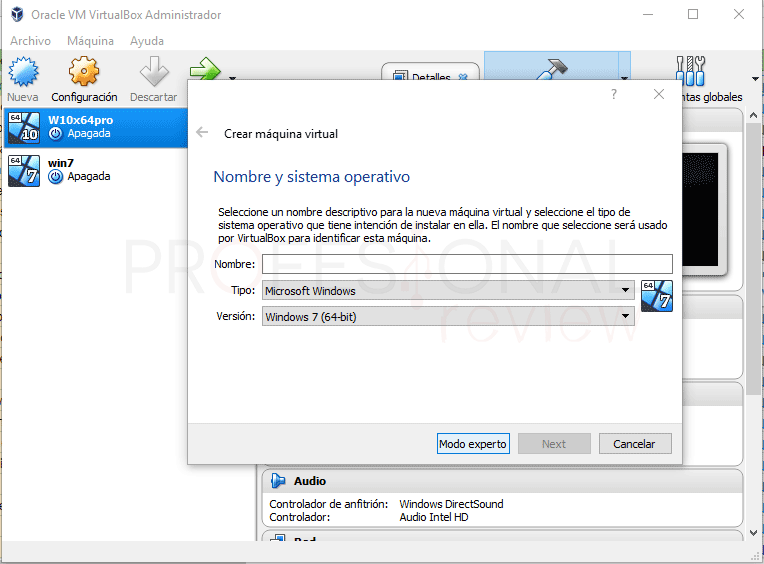764x564 pixels.
Task: Click the W10x64pro Windows 10 icon
Action: [x=24, y=127]
